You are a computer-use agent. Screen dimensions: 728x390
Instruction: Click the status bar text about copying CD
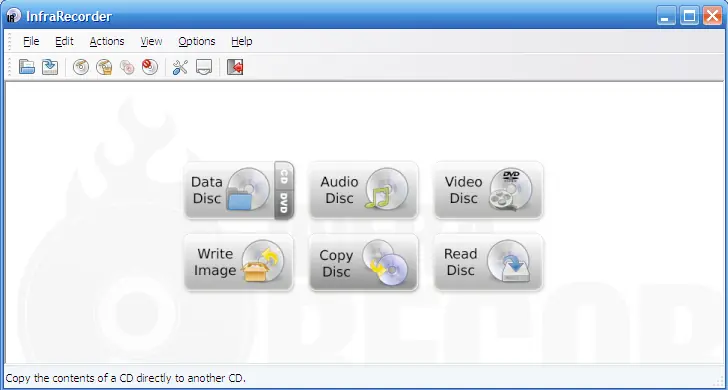(125, 378)
